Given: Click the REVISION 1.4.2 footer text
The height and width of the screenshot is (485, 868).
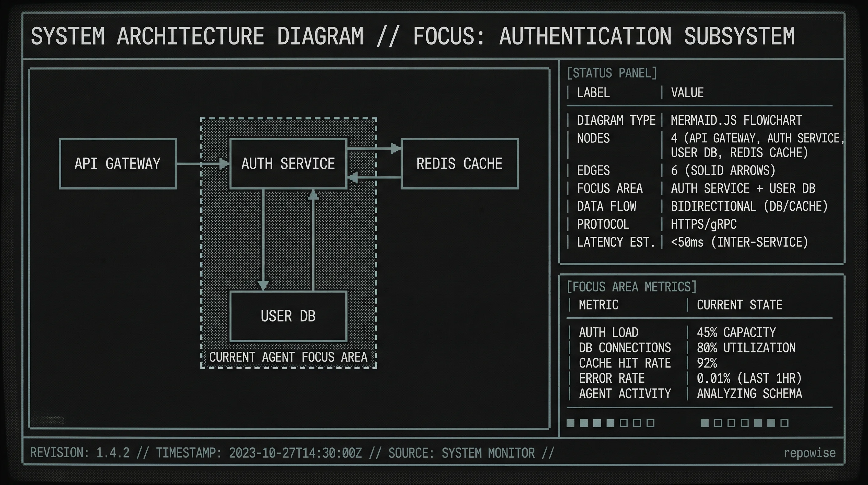Looking at the screenshot, I should coord(80,452).
